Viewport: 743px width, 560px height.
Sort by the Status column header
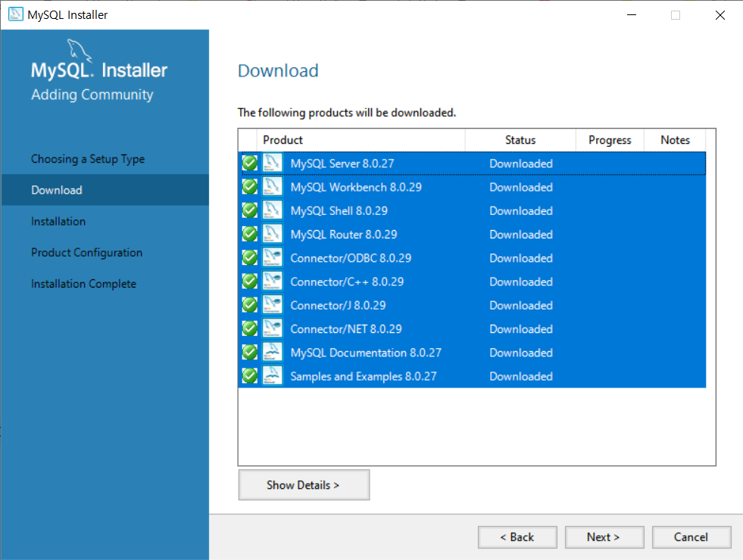(520, 140)
